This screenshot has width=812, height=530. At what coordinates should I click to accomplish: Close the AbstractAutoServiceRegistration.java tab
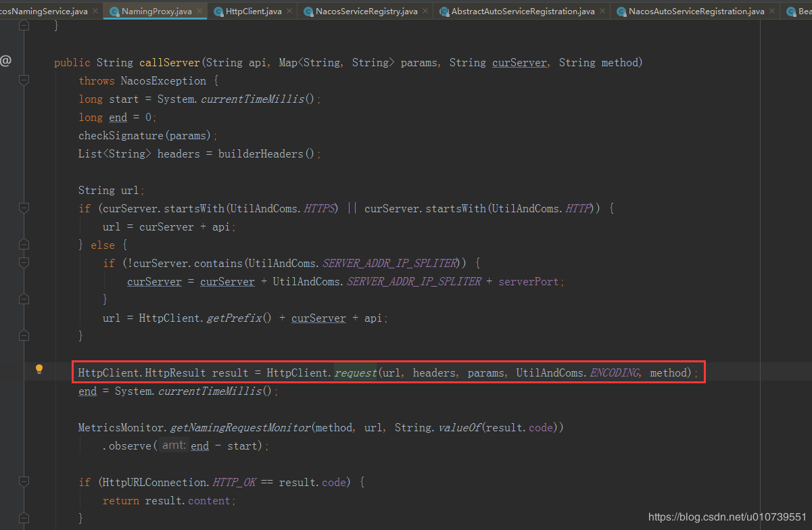(602, 11)
